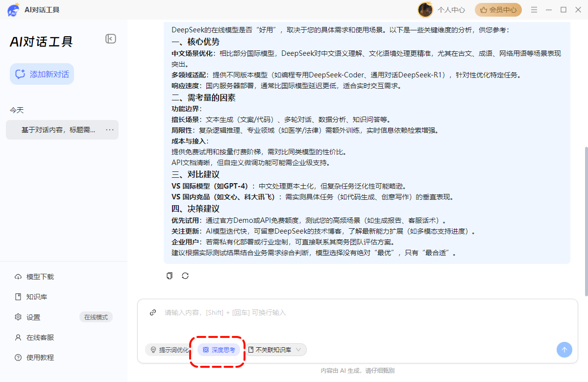Click heading 四、决策建议
Screen dimensions: 588x382
(x=196, y=209)
